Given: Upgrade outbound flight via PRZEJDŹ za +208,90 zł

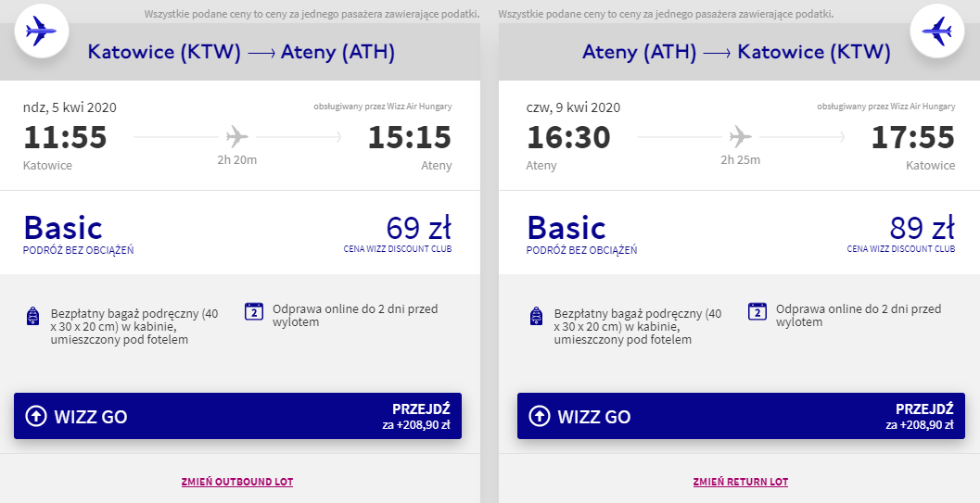Looking at the screenshot, I should pyautogui.click(x=420, y=417).
